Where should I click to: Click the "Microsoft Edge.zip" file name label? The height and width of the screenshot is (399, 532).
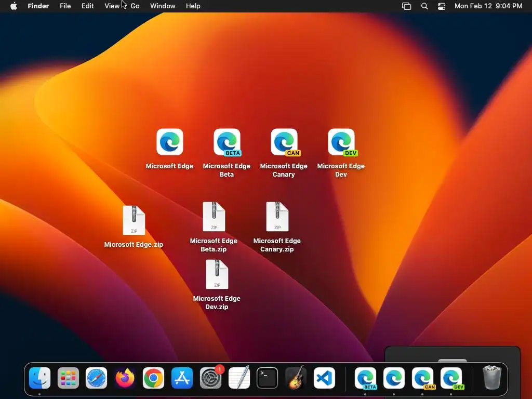pos(134,244)
